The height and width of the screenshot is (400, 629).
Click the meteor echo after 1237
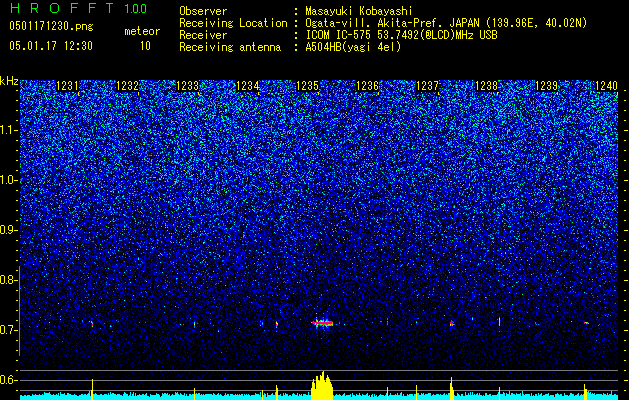(x=452, y=323)
